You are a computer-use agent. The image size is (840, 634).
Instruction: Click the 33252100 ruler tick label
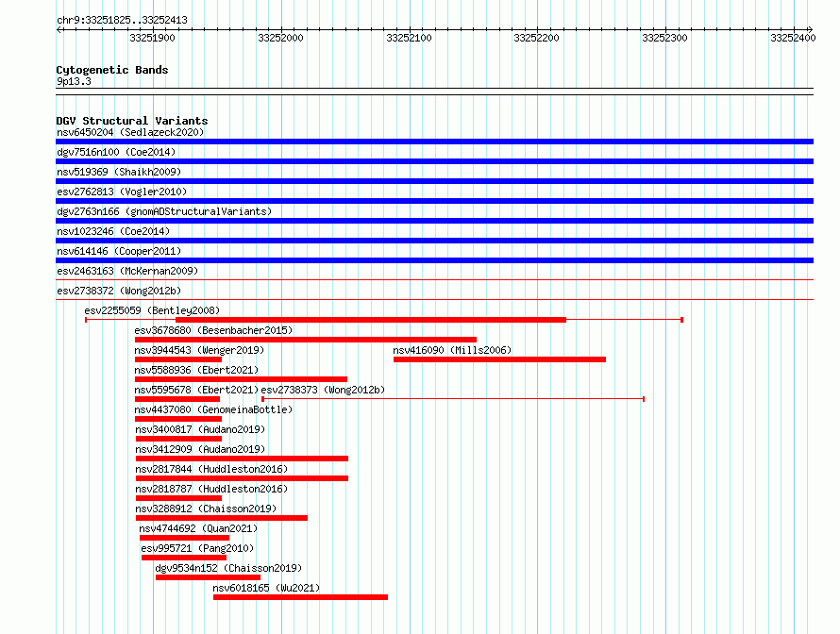[x=409, y=38]
